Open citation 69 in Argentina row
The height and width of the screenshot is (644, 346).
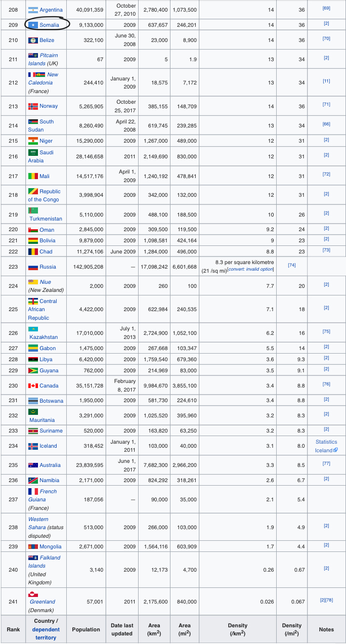point(326,8)
